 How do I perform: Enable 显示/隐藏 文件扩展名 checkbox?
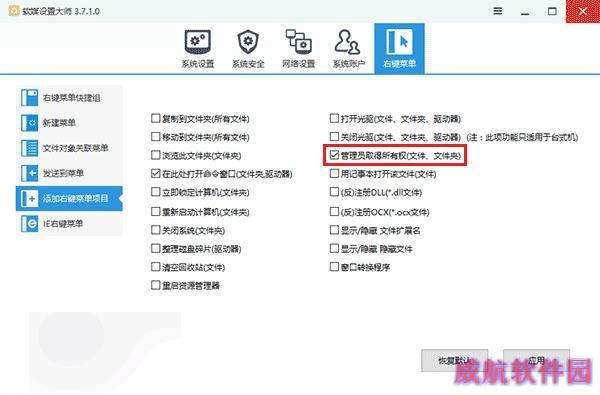click(x=334, y=230)
